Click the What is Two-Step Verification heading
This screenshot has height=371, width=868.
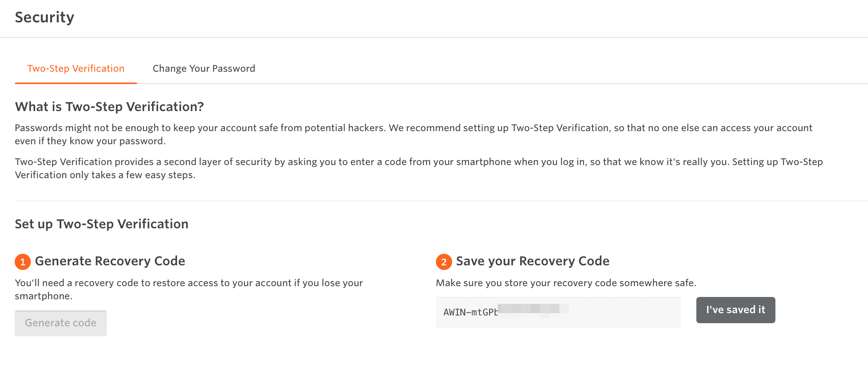pyautogui.click(x=109, y=106)
